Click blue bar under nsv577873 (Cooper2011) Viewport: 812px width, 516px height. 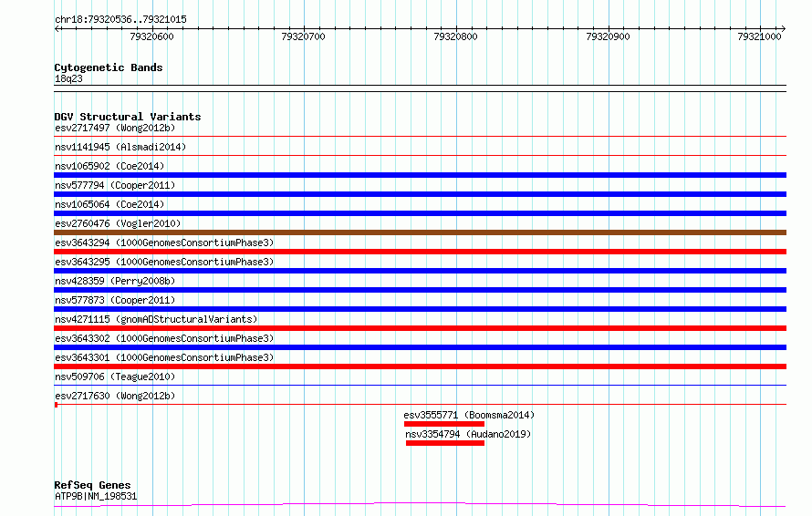(x=420, y=309)
